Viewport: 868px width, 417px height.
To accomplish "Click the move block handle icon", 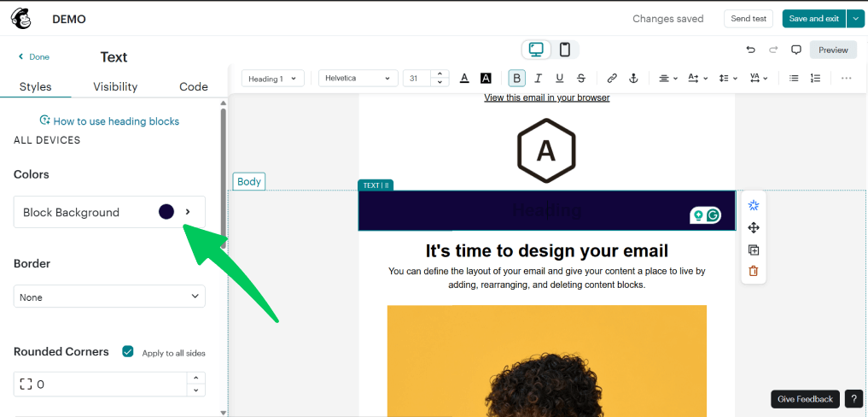I will [x=753, y=227].
